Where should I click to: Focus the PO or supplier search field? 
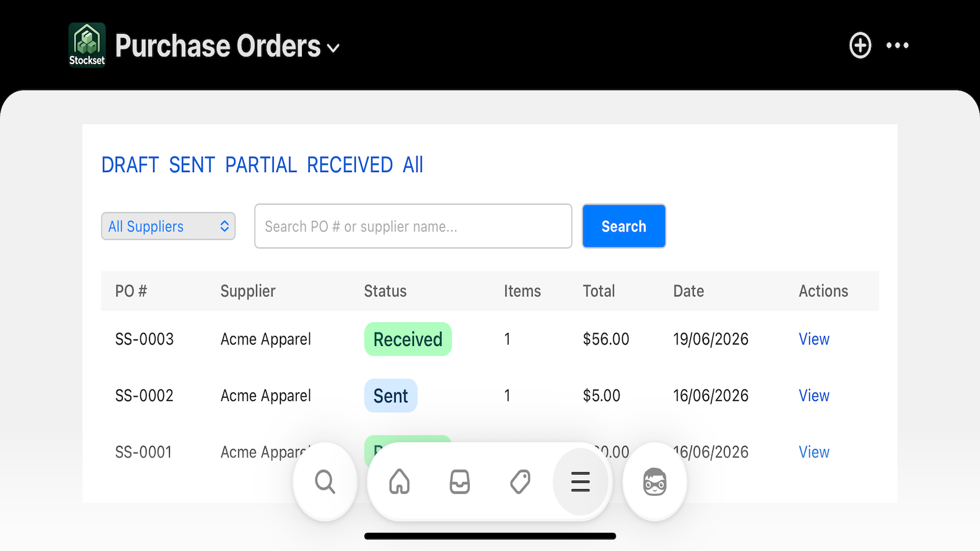click(x=413, y=226)
